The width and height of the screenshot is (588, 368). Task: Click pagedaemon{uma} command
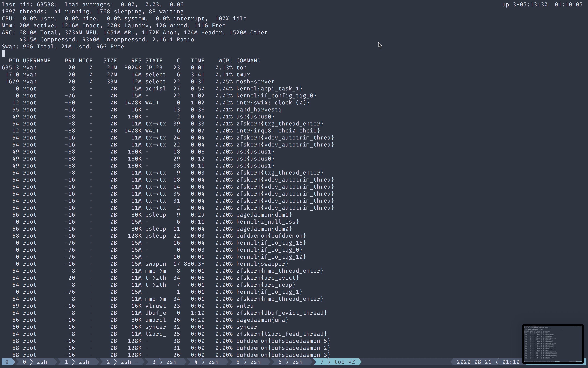pyautogui.click(x=262, y=320)
